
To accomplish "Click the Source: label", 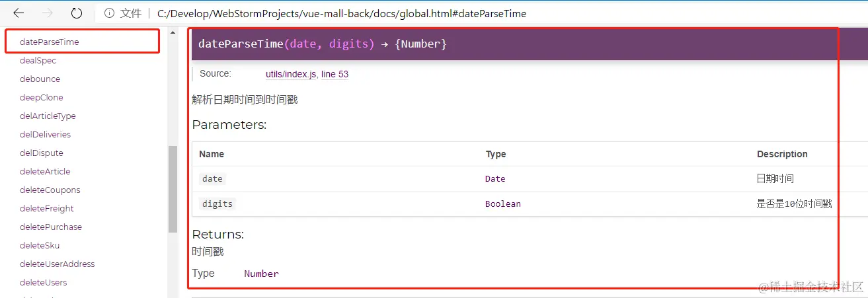I will [216, 73].
